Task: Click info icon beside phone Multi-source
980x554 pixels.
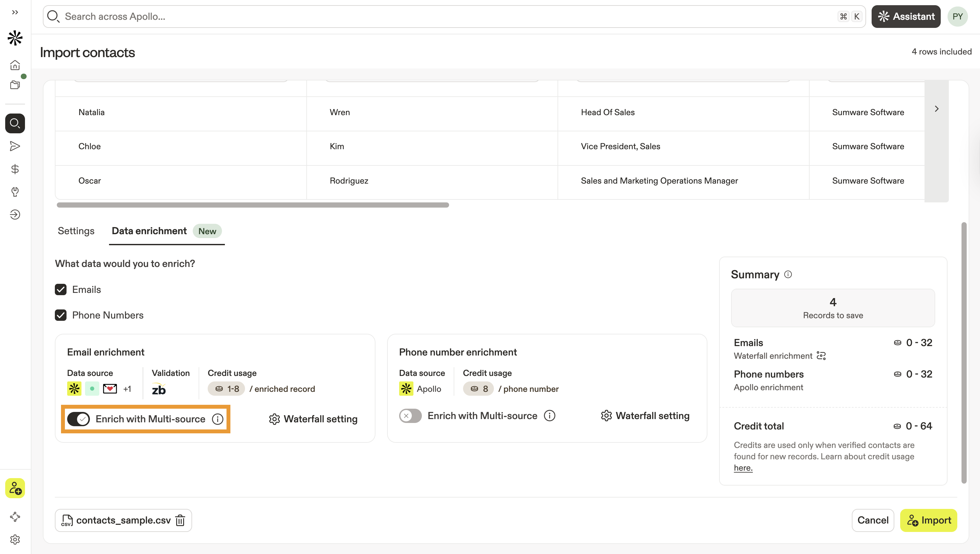Action: click(x=549, y=416)
